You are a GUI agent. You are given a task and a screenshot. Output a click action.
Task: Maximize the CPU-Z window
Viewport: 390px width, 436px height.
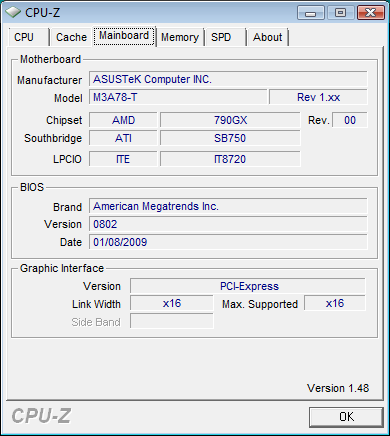(x=340, y=13)
